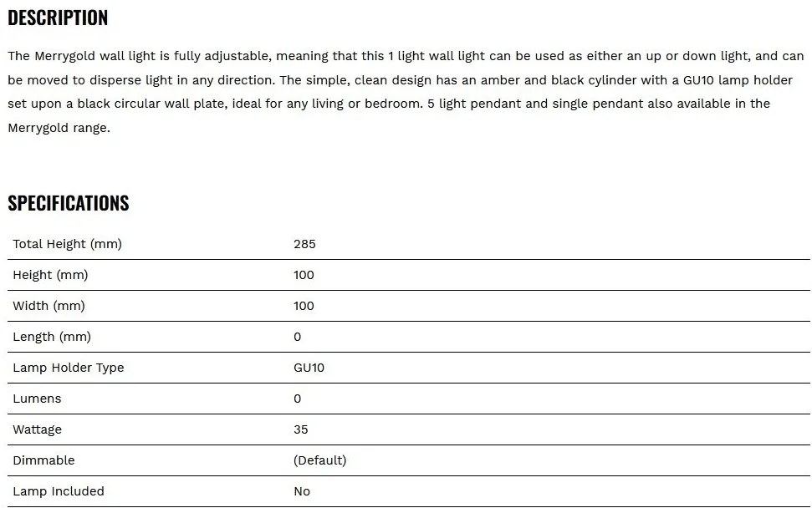This screenshot has width=812, height=508.
Task: Select the No lamp included value
Action: (x=302, y=491)
